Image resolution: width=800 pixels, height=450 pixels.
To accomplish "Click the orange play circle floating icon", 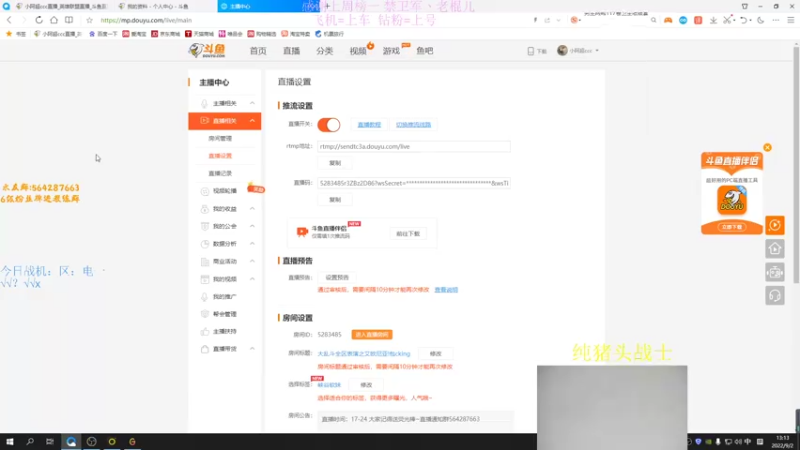I will click(774, 225).
